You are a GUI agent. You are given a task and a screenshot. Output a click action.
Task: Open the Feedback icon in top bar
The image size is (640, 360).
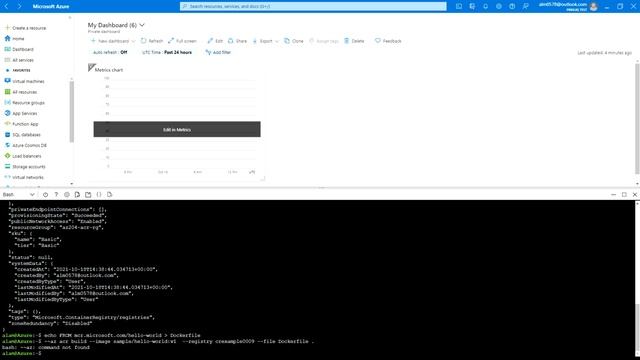(x=525, y=7)
